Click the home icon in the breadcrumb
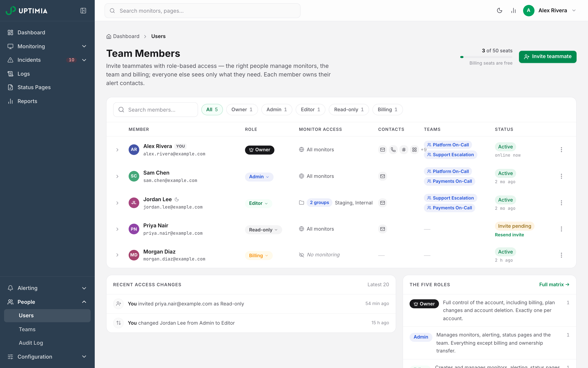Image resolution: width=588 pixels, height=368 pixels. (x=109, y=37)
